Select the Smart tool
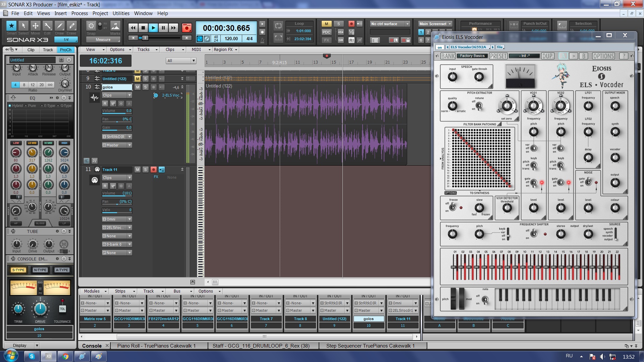This screenshot has height=362, width=644. (x=11, y=26)
